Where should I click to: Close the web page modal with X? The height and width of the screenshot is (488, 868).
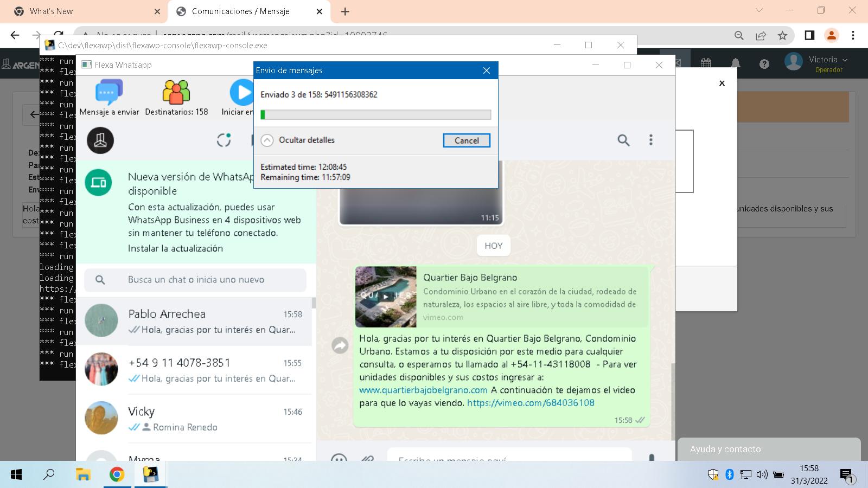722,83
